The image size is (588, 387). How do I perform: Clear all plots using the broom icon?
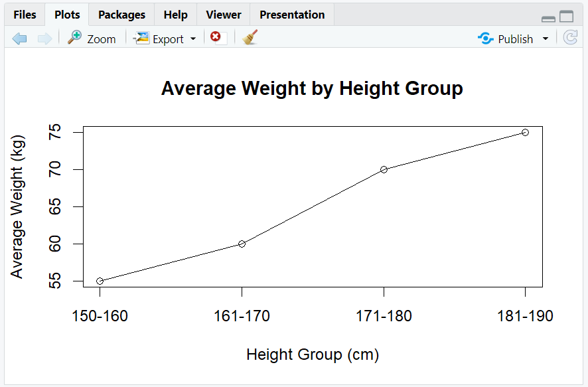[x=250, y=38]
